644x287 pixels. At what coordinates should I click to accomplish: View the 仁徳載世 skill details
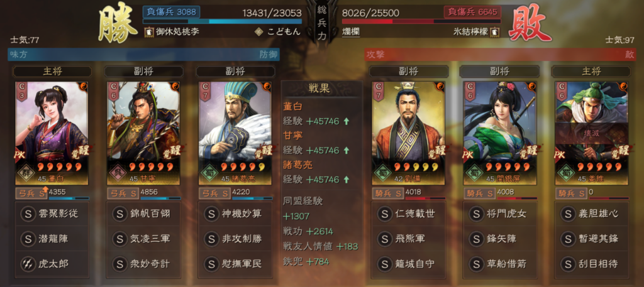coord(409,214)
